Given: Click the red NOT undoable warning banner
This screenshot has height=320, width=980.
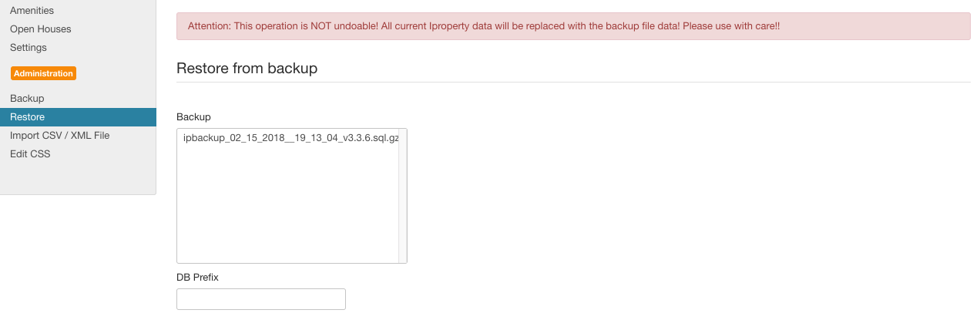Looking at the screenshot, I should point(573,26).
